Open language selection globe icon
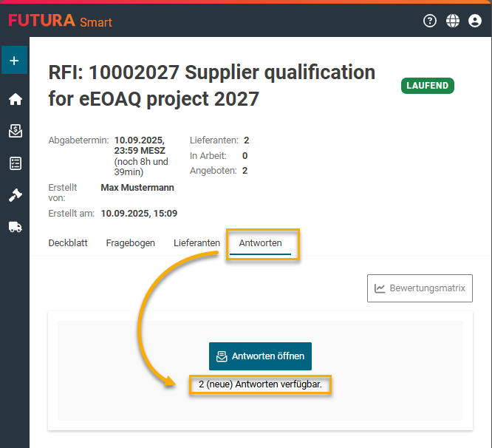Screen dimensions: 492x448 coord(453,21)
